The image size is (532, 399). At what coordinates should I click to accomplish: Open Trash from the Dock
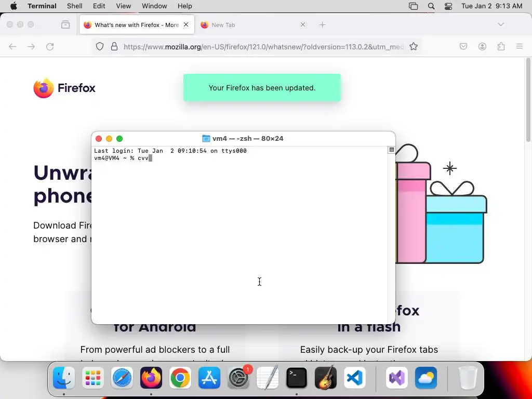coord(468,378)
